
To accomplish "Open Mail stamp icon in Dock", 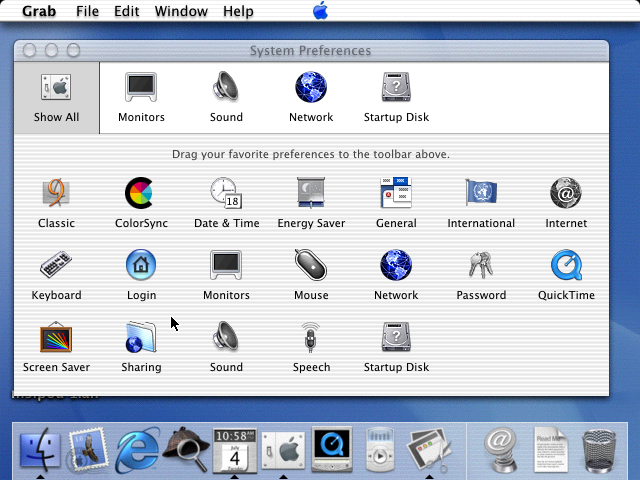I will point(87,451).
